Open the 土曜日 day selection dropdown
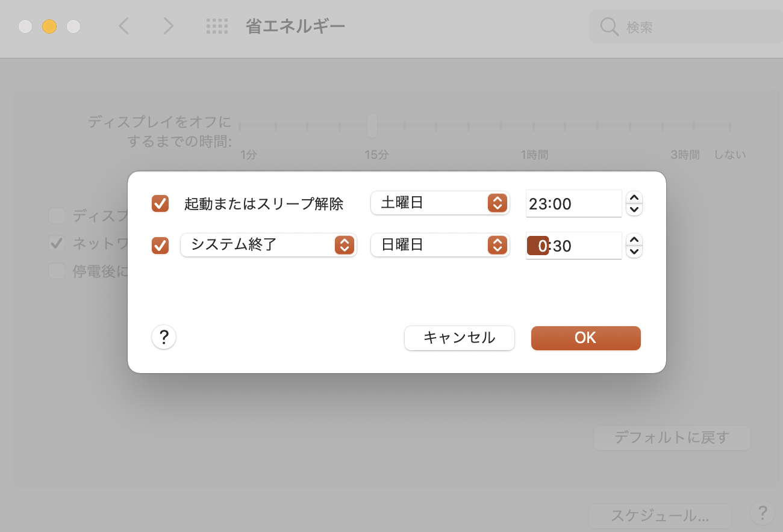This screenshot has height=532, width=783. point(440,203)
